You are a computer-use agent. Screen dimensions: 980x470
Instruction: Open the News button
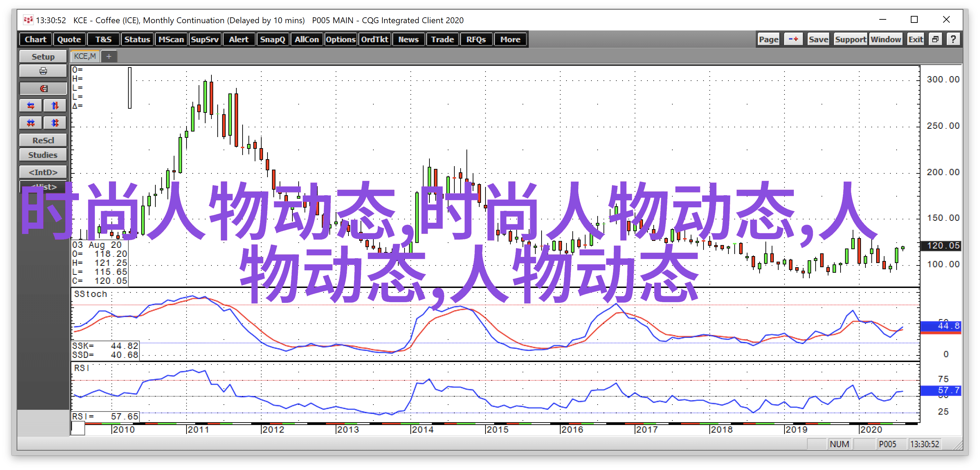tap(408, 39)
